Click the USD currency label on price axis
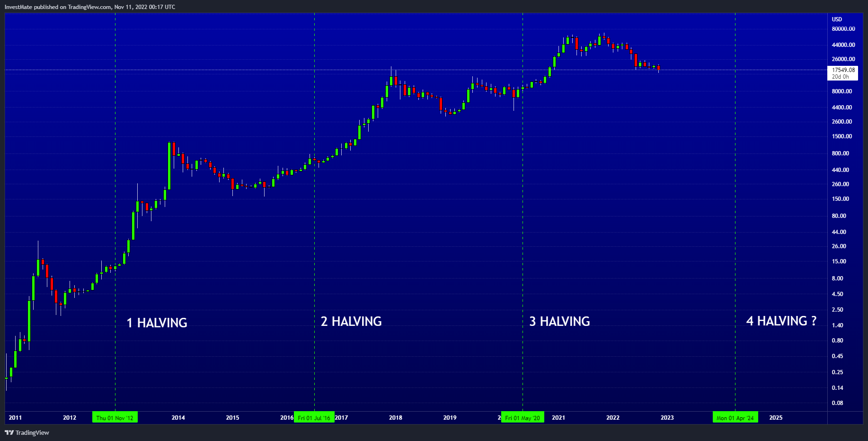This screenshot has width=868, height=441. tap(837, 19)
